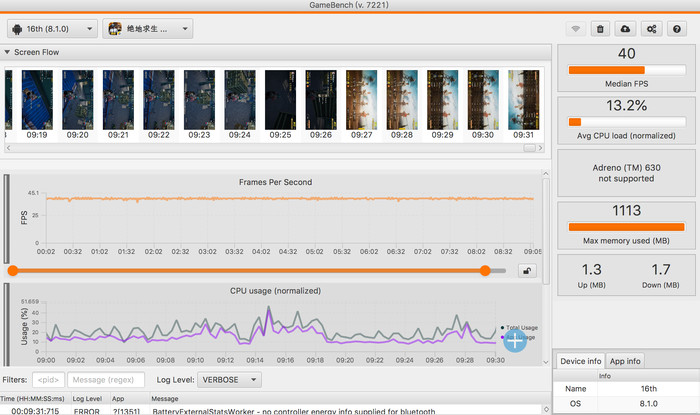The height and width of the screenshot is (415, 700).
Task: Click the Avg CPU load stat panel
Action: pos(626,120)
